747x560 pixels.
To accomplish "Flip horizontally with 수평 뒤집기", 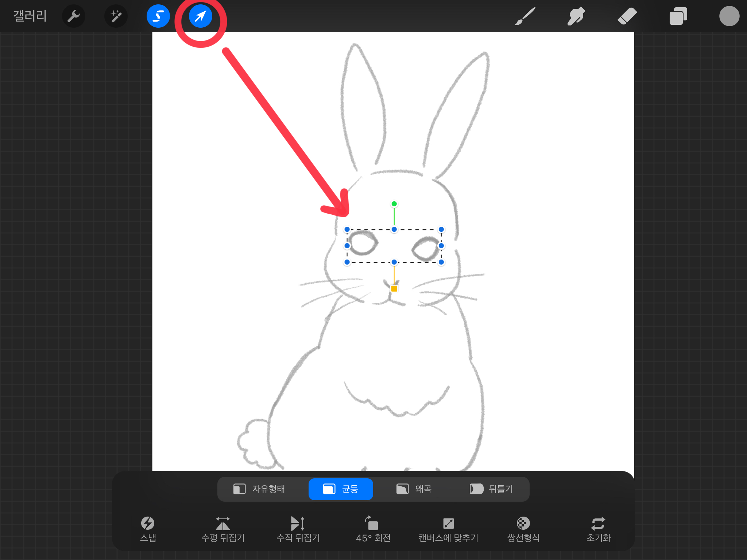I will point(223,529).
